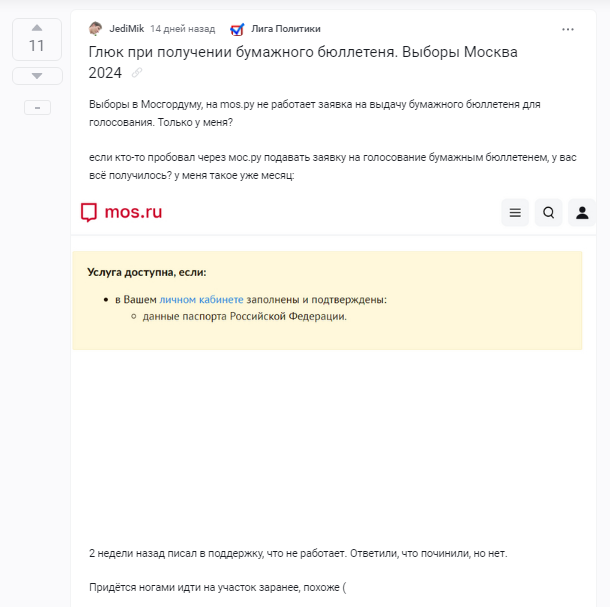Open the Лига Политики community link

[286, 29]
